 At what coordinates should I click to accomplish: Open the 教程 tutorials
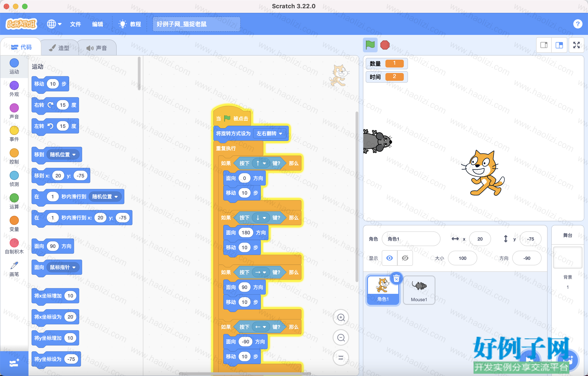[x=130, y=24]
